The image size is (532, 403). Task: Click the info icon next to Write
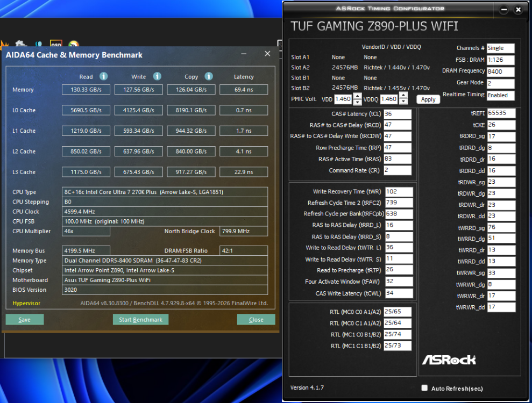tap(157, 76)
